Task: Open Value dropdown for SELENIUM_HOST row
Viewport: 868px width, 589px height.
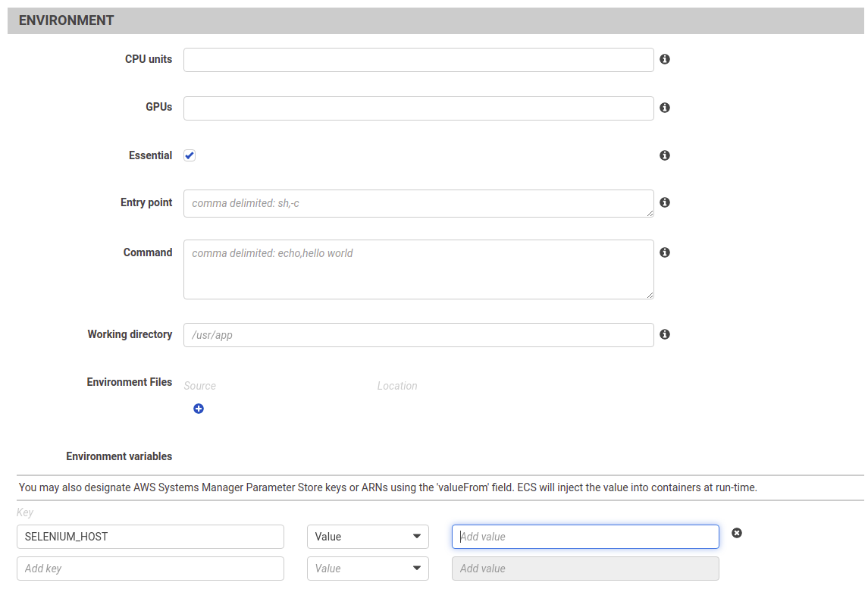Action: click(x=368, y=537)
